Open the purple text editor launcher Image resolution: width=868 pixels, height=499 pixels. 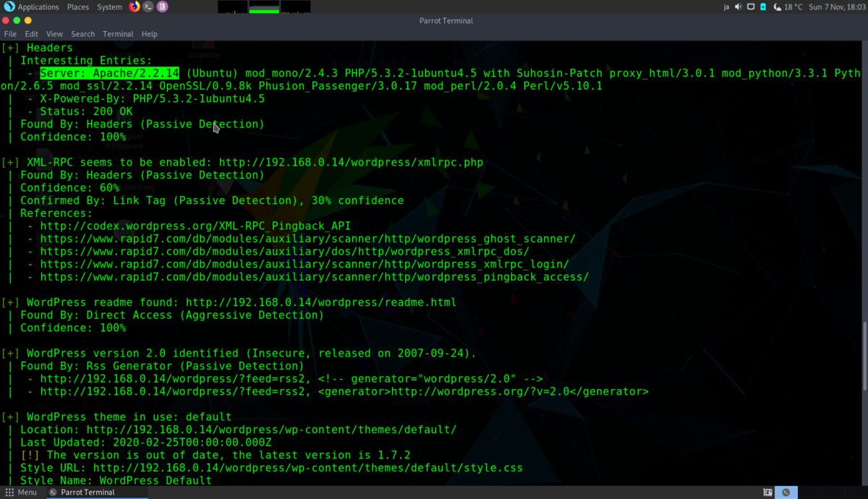tap(162, 7)
